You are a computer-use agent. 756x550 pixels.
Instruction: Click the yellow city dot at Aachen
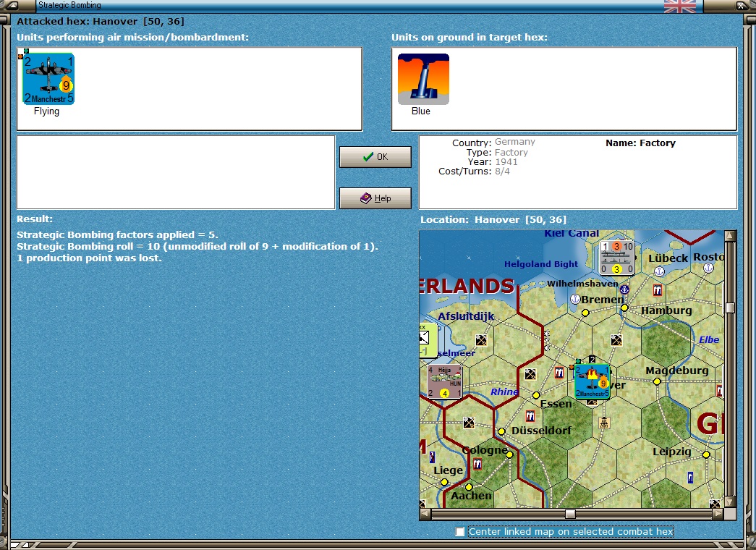[x=469, y=487]
